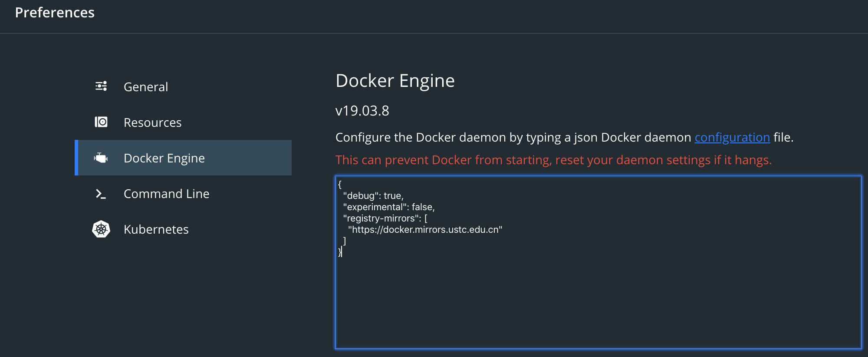The height and width of the screenshot is (357, 868).
Task: Click the Preferences window title
Action: [x=55, y=13]
